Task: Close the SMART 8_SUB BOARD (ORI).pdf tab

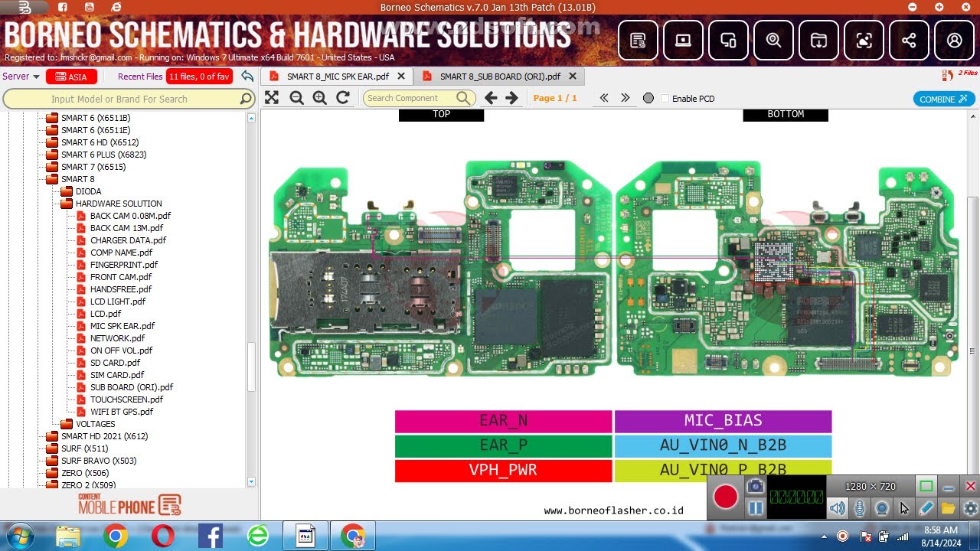Action: click(x=572, y=77)
